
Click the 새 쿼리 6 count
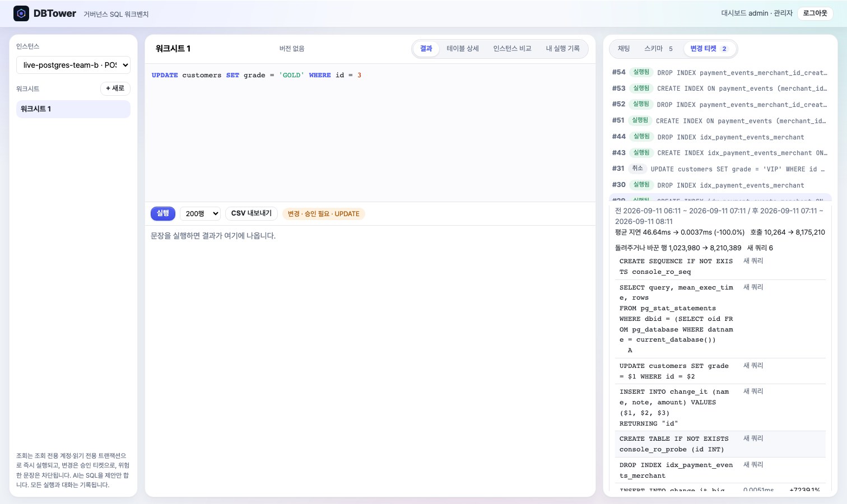tap(760, 248)
